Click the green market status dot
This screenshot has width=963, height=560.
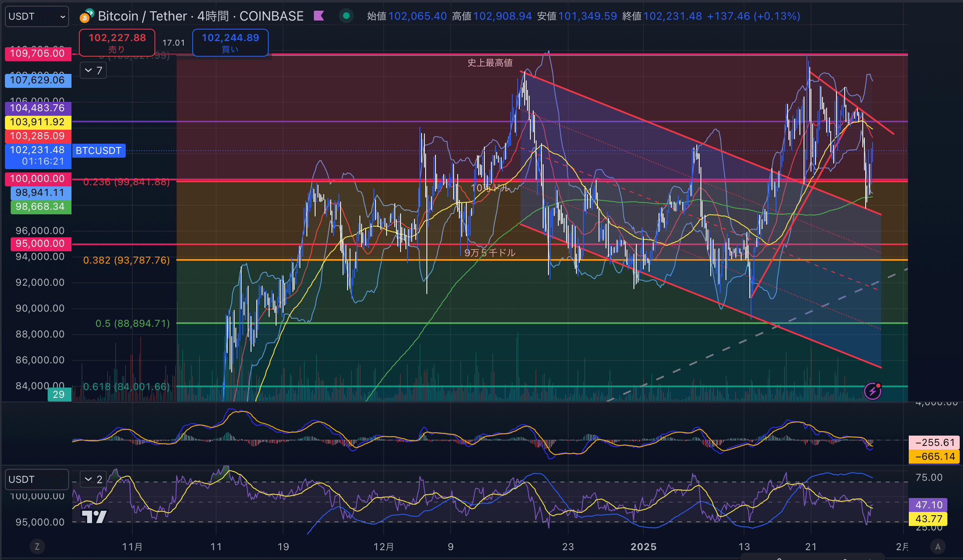[x=346, y=16]
